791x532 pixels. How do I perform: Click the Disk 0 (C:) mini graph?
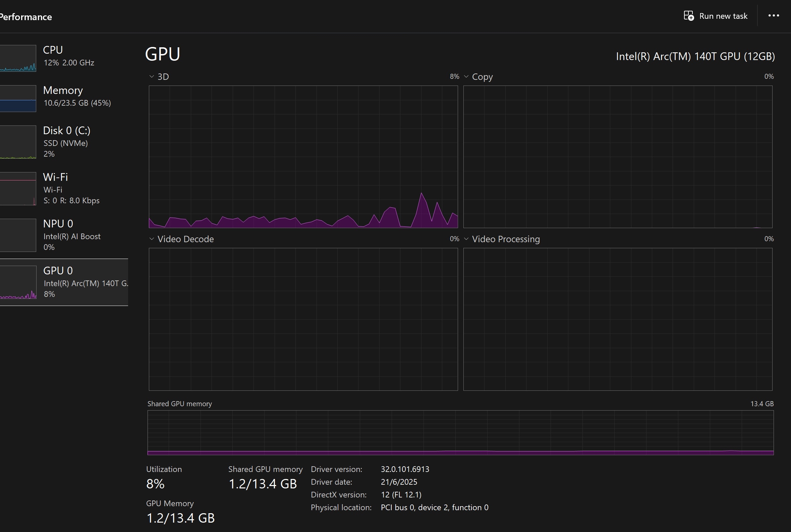tap(18, 142)
